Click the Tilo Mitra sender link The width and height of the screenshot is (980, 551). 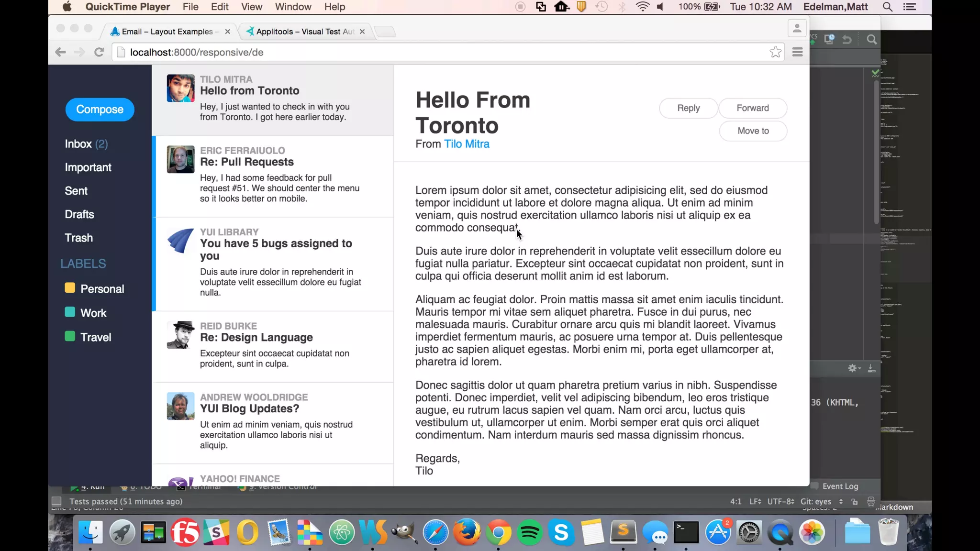click(467, 144)
